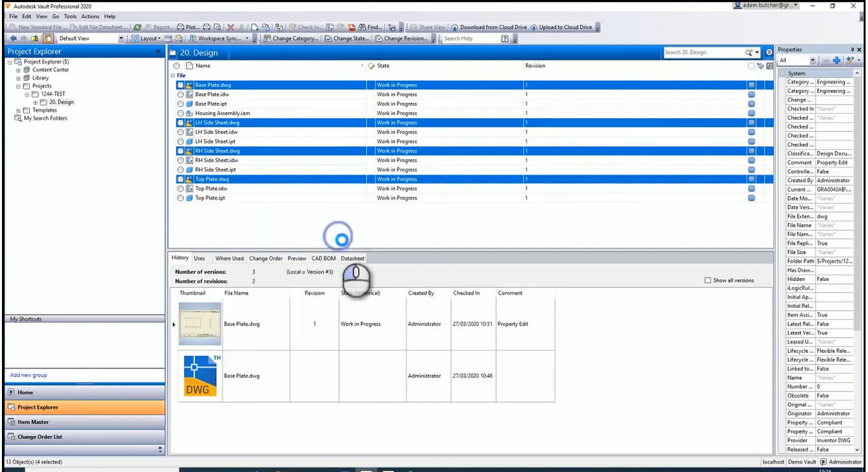Click the Find binoculars icon

[x=362, y=27]
